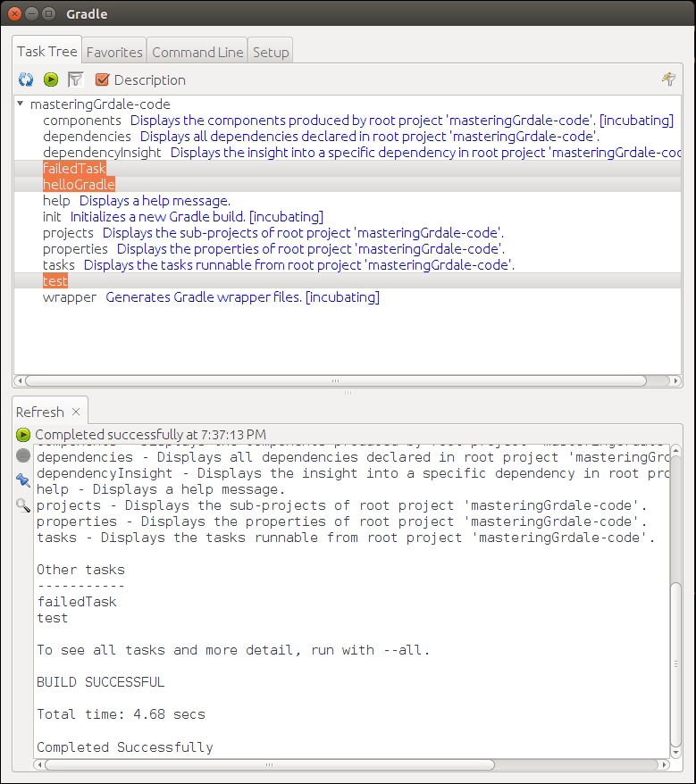Select the tasks task row

tap(59, 265)
